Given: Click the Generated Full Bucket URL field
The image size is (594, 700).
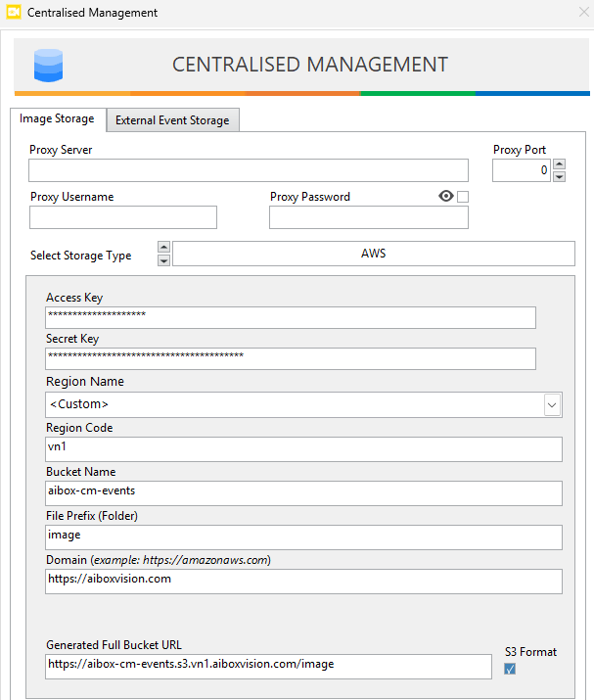Looking at the screenshot, I should tap(268, 667).
